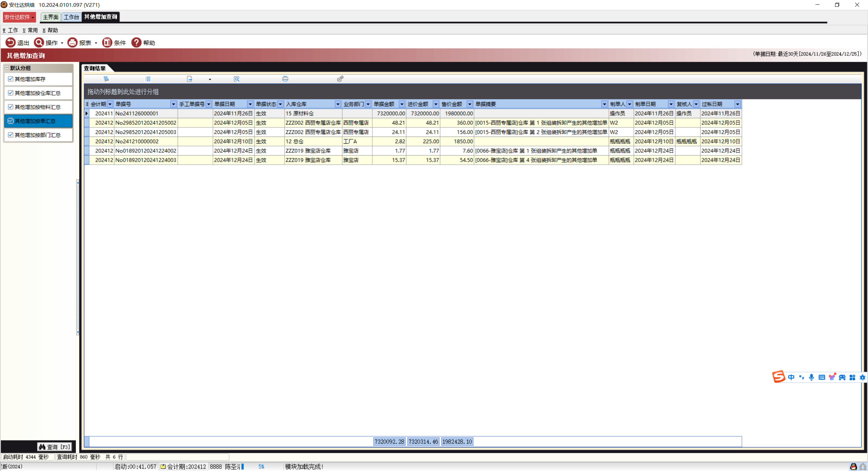Open 单据日期 column filter dropdown
Screen dimensions: 868x471
click(x=250, y=104)
